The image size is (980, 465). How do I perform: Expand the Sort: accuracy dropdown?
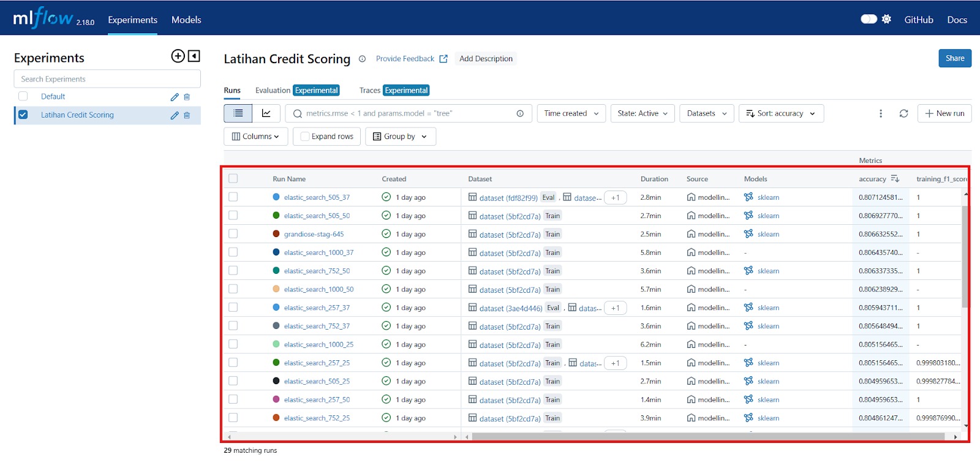[x=781, y=113]
